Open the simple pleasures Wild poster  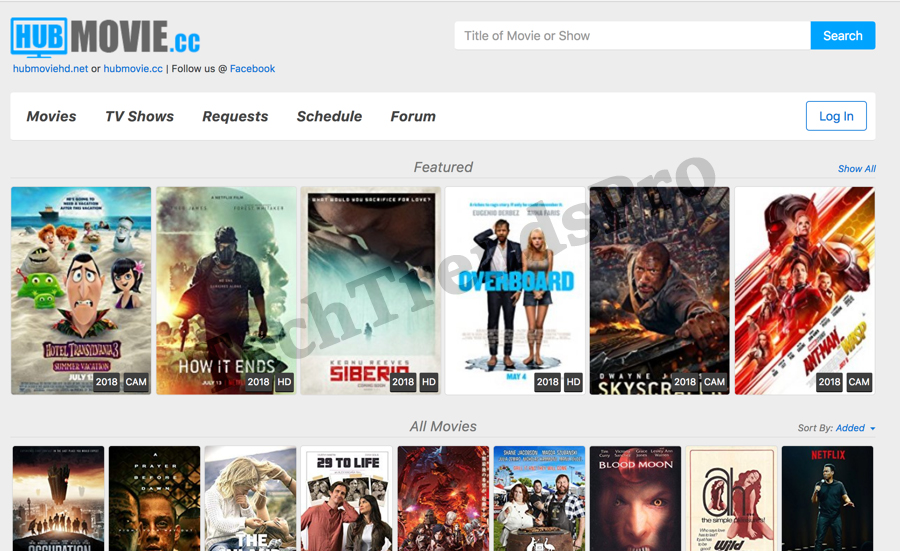coord(731,498)
